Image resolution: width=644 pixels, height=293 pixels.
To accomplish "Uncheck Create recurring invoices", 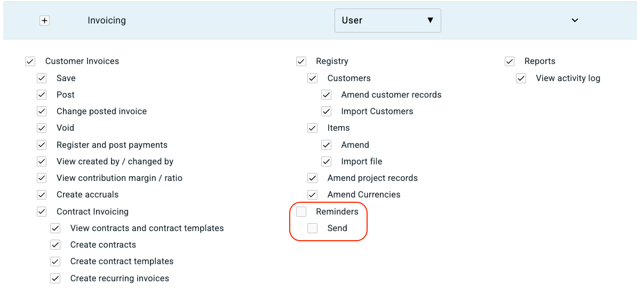I will pos(55,279).
